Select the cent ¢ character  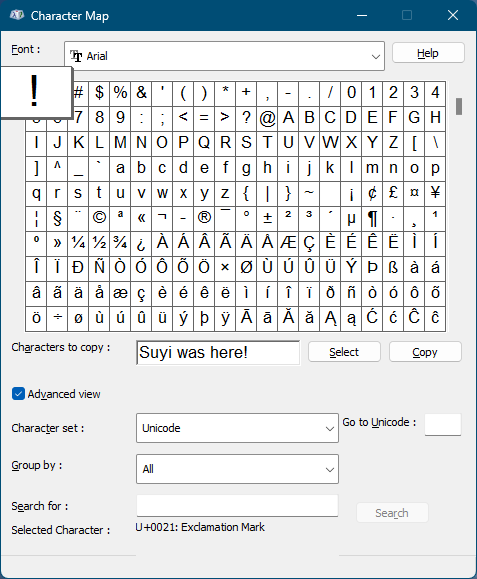[373, 193]
